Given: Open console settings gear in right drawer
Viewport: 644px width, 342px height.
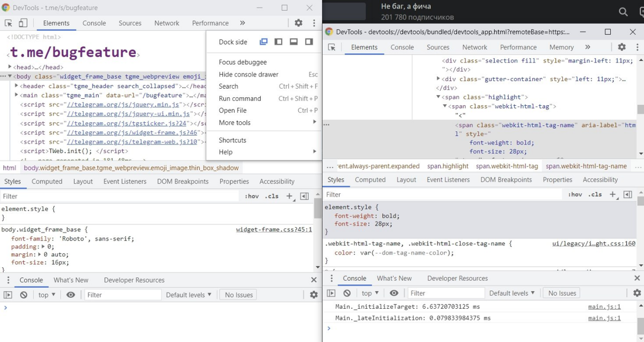Looking at the screenshot, I should (637, 293).
